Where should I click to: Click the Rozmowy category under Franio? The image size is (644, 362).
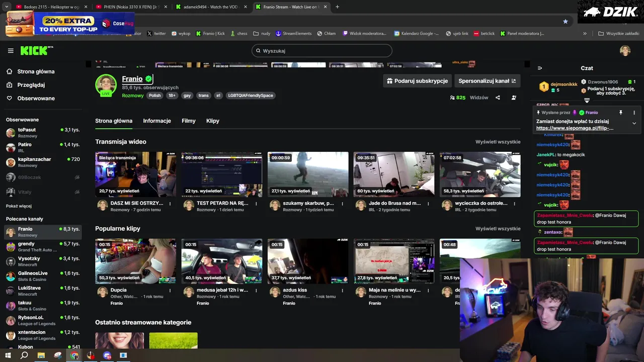(x=133, y=96)
